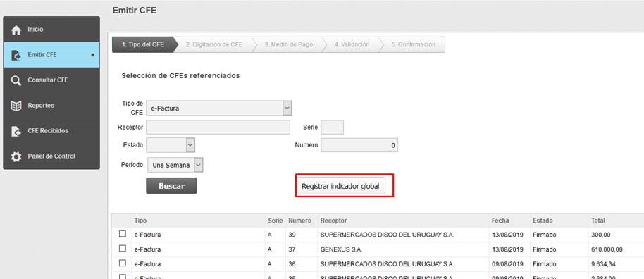
Task: Check the box for e-Factura number 39
Action: [x=123, y=234]
